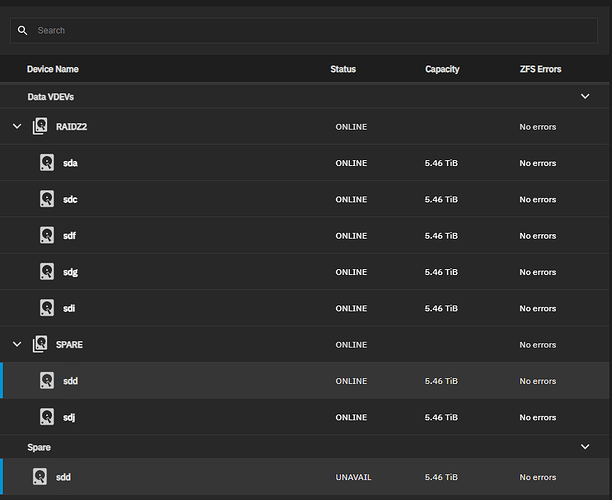This screenshot has width=612, height=500.
Task: Click the RAIDZ2 vdev icon
Action: [40, 127]
